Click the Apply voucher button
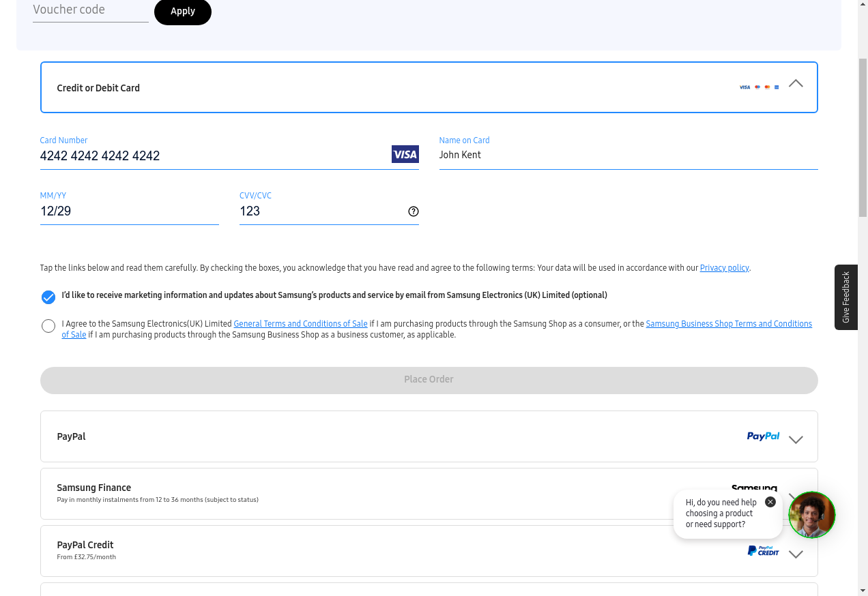Screen dimensions: 868x596 pyautogui.click(x=182, y=12)
